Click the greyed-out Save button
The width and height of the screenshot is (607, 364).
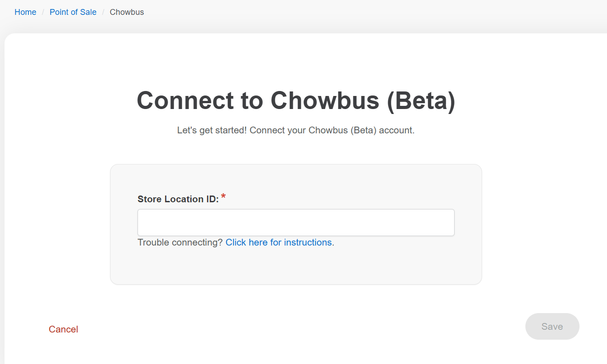coord(552,327)
